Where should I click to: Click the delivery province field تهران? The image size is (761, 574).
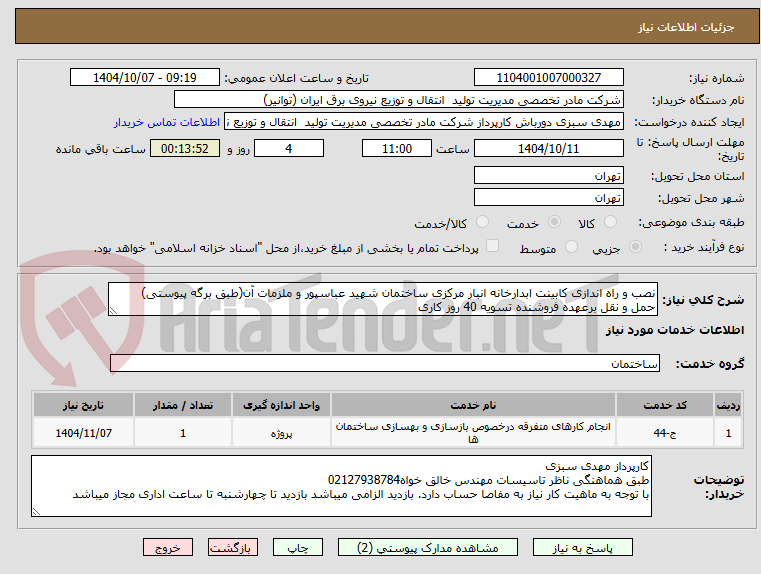click(x=548, y=175)
